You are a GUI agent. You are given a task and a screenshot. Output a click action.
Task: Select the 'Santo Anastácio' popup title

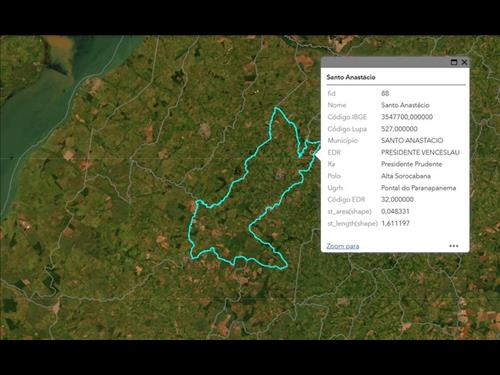351,77
